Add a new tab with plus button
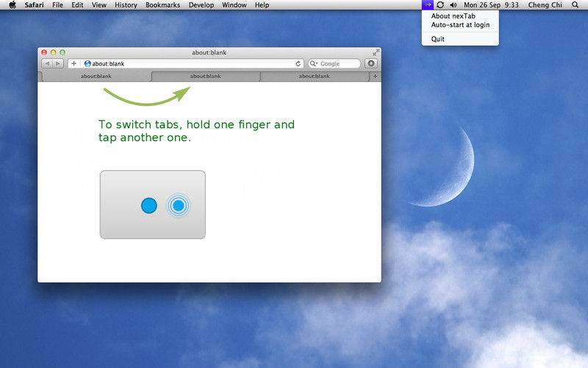The height and width of the screenshot is (368, 588). (x=375, y=77)
